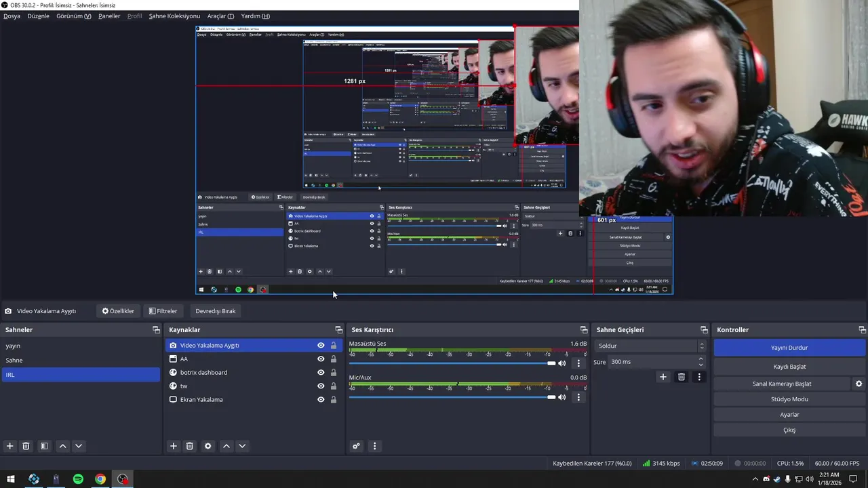Open transition properties three-dot menu
The width and height of the screenshot is (868, 488).
tap(699, 377)
